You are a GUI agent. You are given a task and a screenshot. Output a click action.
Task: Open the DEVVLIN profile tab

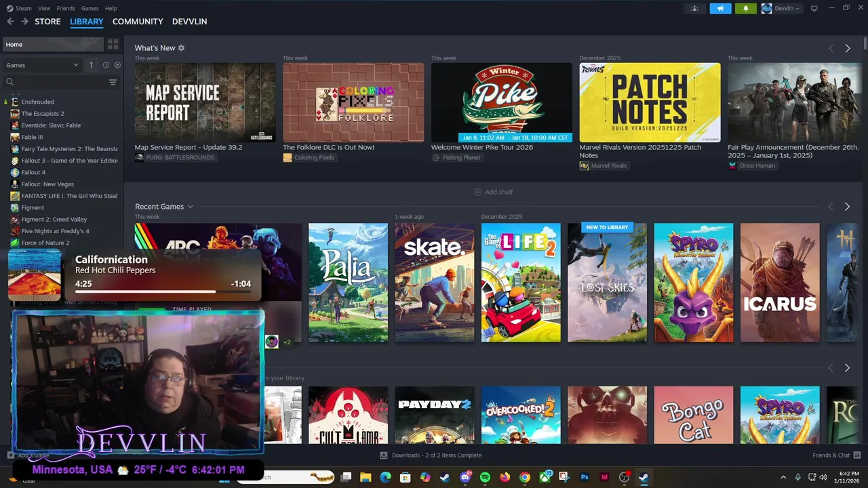[x=189, y=22]
